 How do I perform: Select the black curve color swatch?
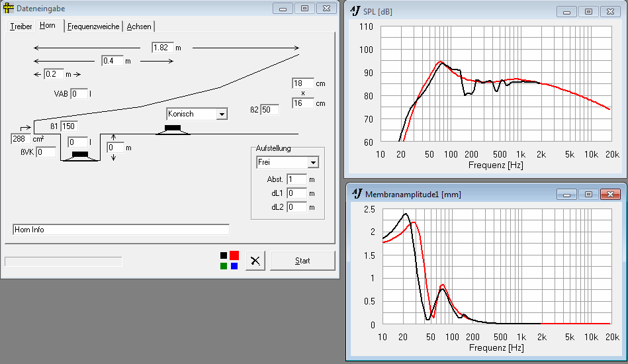pos(224,255)
